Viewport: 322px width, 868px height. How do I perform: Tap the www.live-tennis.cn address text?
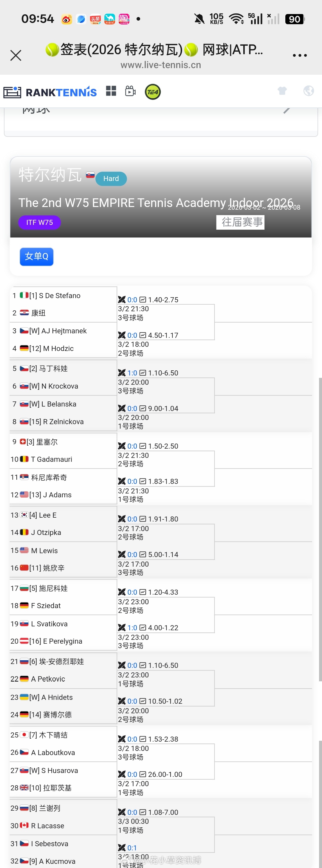tap(160, 65)
